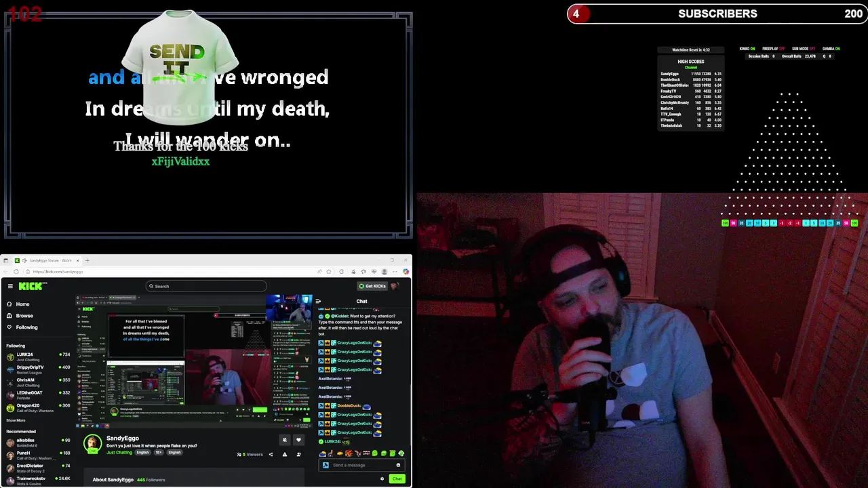Click the share stream icon
Viewport: 868px width, 488px height.
[x=271, y=454]
